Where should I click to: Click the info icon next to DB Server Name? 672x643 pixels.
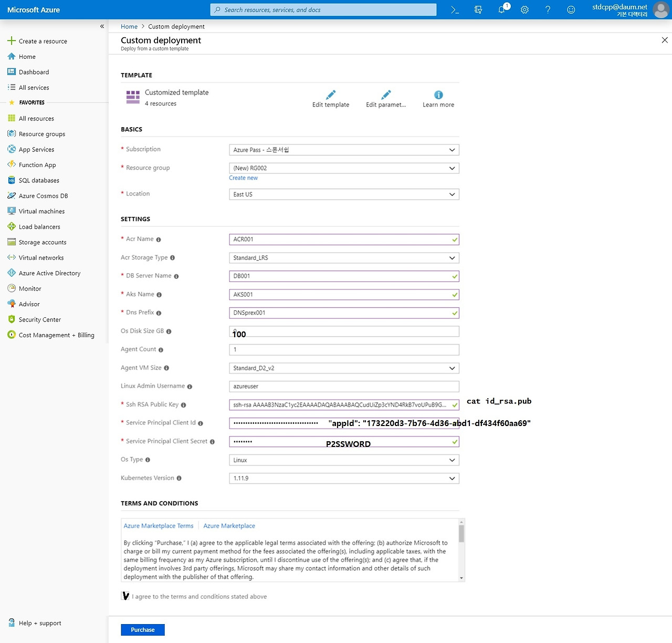pyautogui.click(x=176, y=276)
